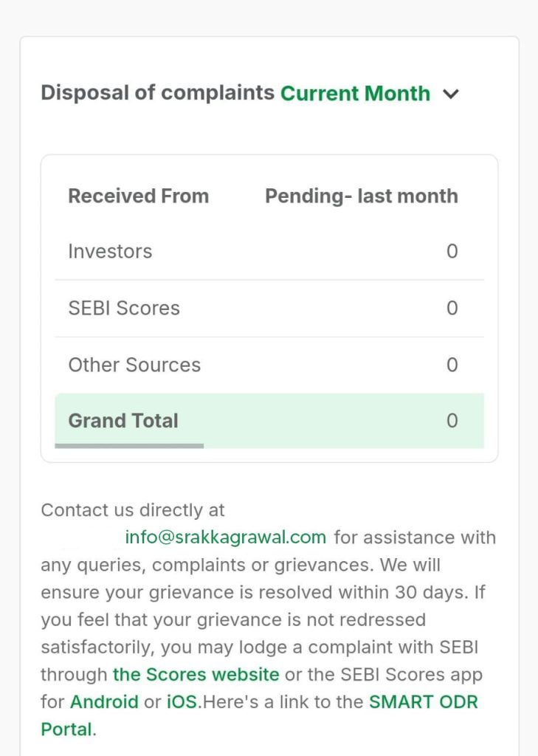Select the Other Sources row label
The width and height of the screenshot is (538, 756).
tap(134, 365)
